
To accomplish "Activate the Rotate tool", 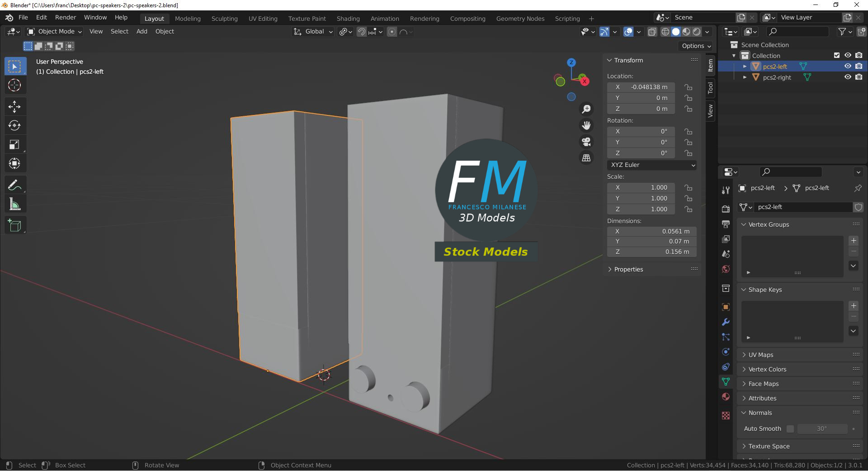I will tap(14, 126).
